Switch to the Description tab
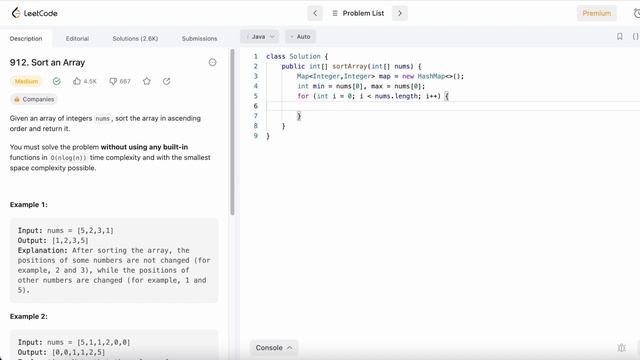640x360 pixels. (26, 38)
